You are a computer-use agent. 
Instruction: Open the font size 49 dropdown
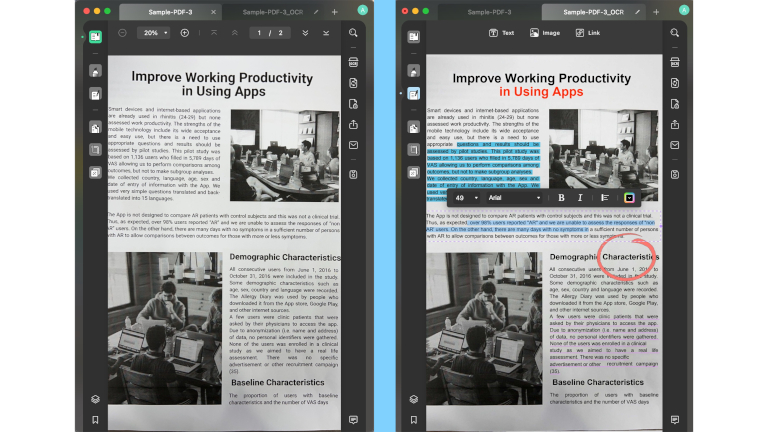point(466,198)
